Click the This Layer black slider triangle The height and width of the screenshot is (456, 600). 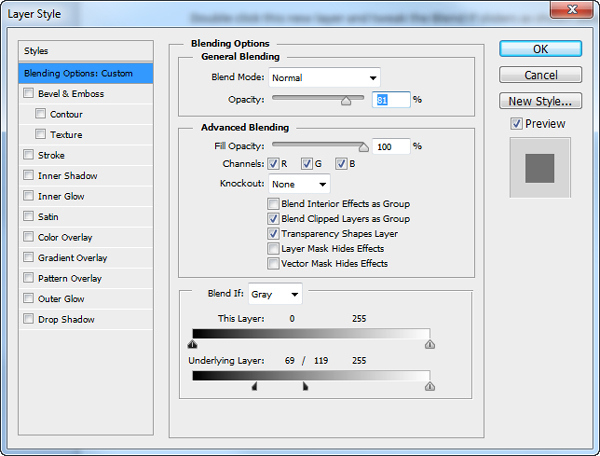pyautogui.click(x=192, y=344)
